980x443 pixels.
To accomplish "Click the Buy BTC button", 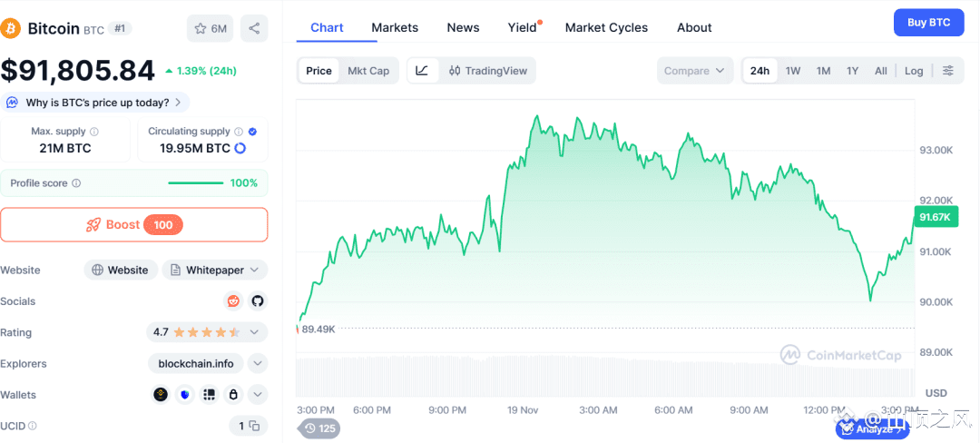I will [x=928, y=23].
